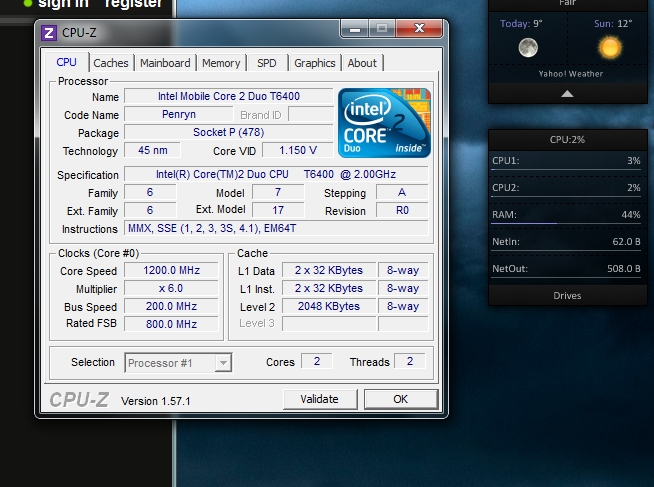The width and height of the screenshot is (654, 487).
Task: Switch to the Mainboard tab
Action: pyautogui.click(x=165, y=63)
